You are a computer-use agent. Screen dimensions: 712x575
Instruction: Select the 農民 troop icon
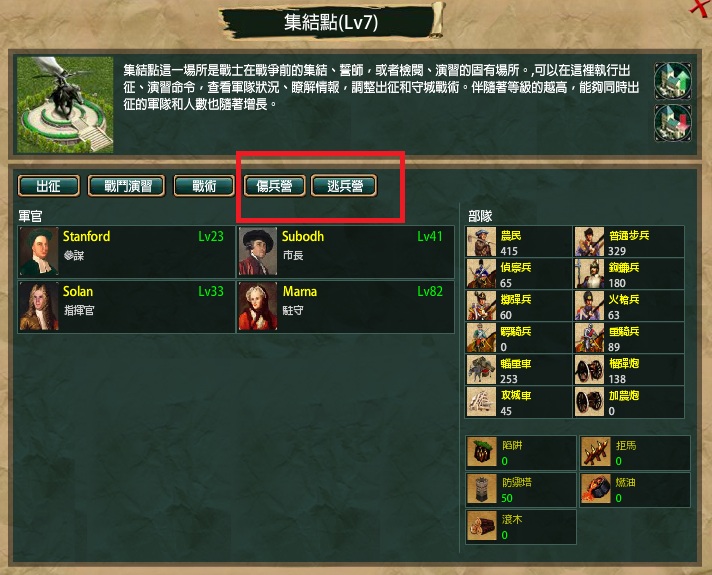point(481,242)
